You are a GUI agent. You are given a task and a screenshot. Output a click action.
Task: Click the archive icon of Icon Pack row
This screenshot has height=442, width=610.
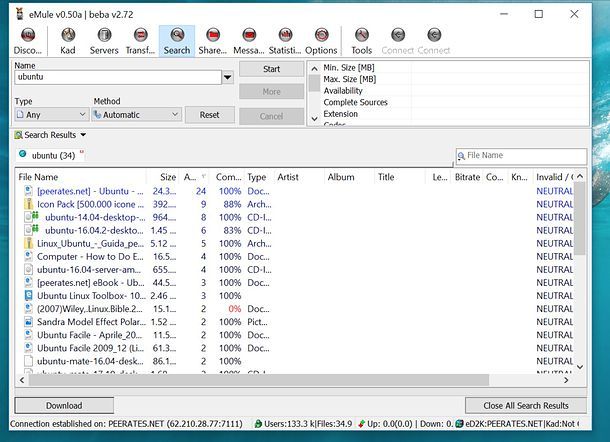tap(28, 204)
